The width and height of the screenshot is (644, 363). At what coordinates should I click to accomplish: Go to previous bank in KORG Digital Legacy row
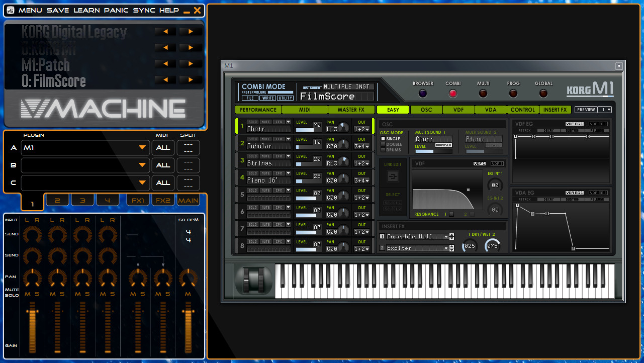[165, 31]
